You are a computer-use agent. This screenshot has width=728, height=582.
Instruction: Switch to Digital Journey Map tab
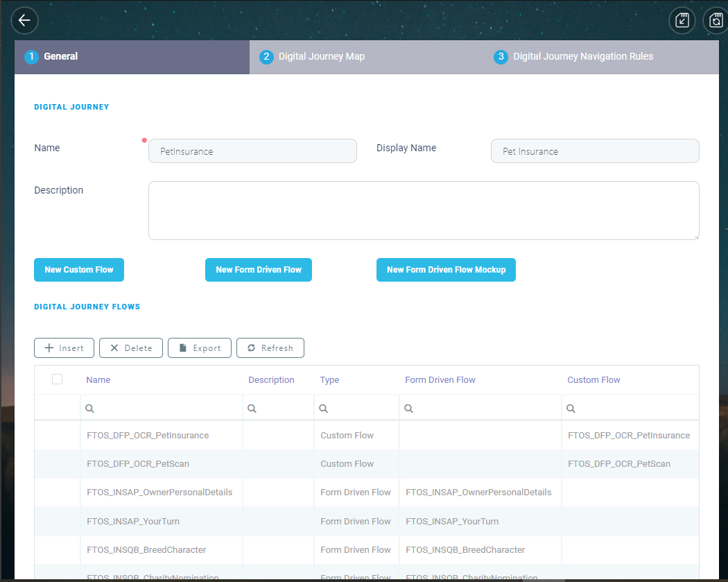[321, 57]
